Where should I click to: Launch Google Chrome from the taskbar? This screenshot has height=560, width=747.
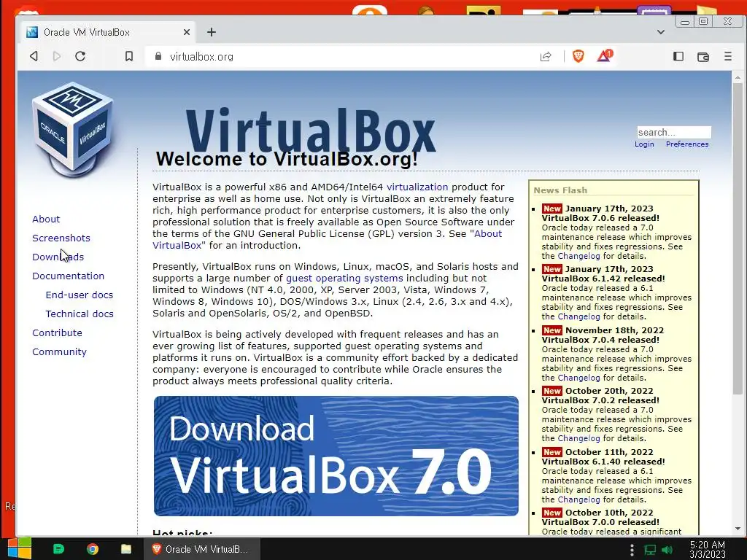coord(93,549)
